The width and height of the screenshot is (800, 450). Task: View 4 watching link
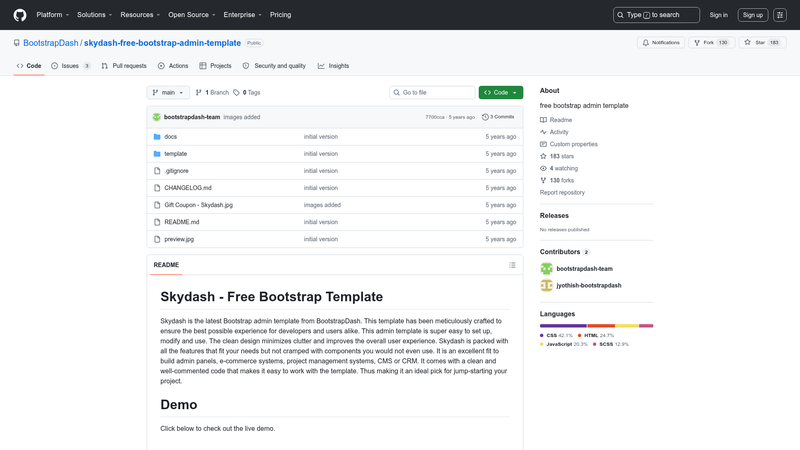pos(559,168)
